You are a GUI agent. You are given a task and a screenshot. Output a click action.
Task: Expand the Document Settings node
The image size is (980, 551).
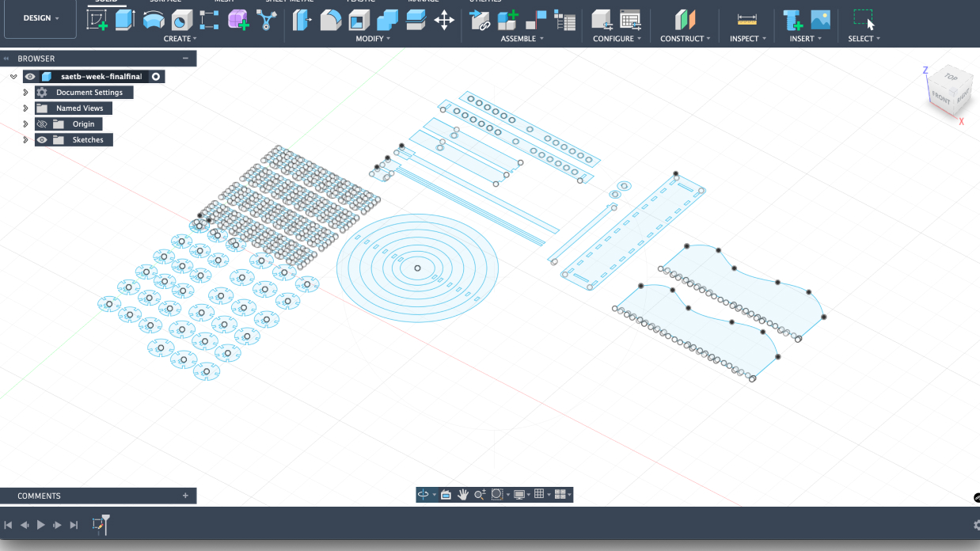click(x=25, y=93)
